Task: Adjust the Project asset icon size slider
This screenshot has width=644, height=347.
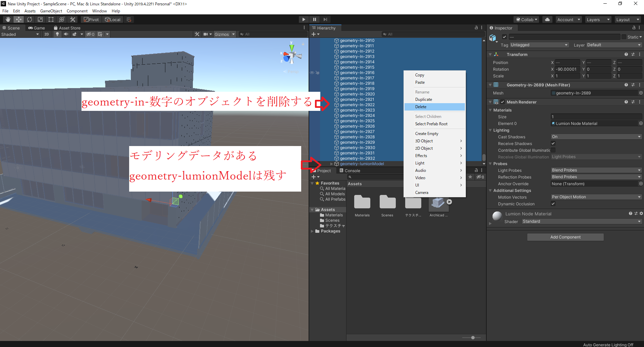Action: click(x=473, y=338)
